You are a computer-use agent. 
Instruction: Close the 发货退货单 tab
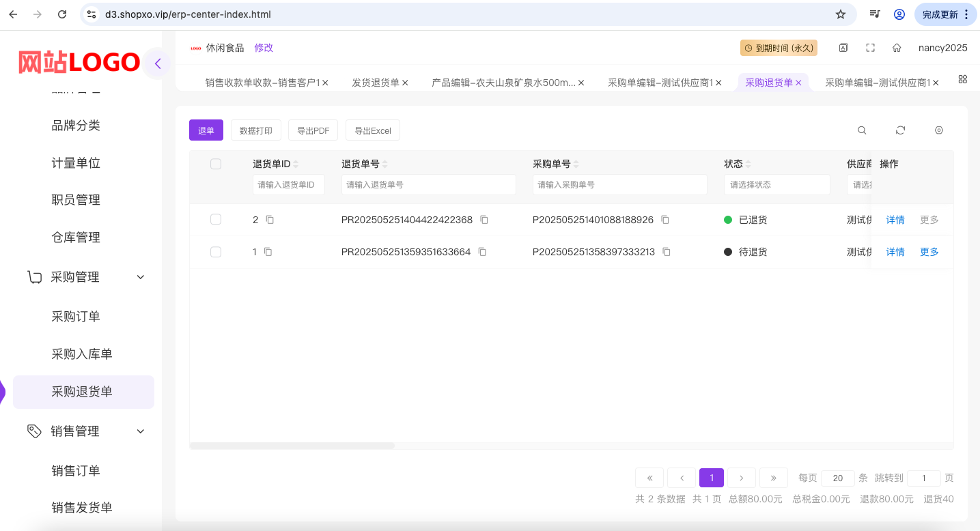point(405,83)
